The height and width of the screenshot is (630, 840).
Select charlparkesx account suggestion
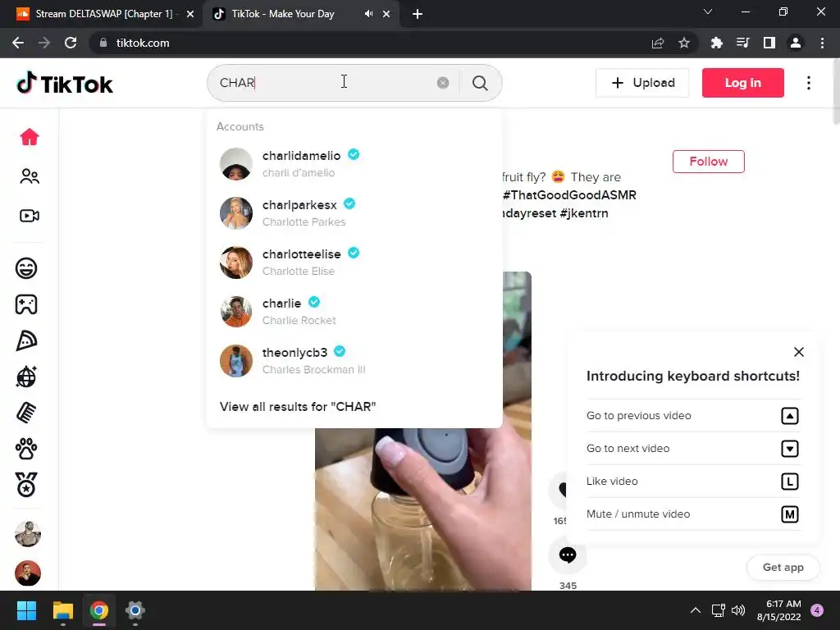(354, 213)
